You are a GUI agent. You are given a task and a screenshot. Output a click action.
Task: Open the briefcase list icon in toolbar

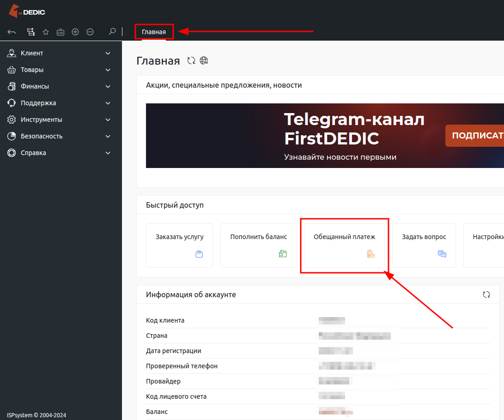(x=61, y=32)
